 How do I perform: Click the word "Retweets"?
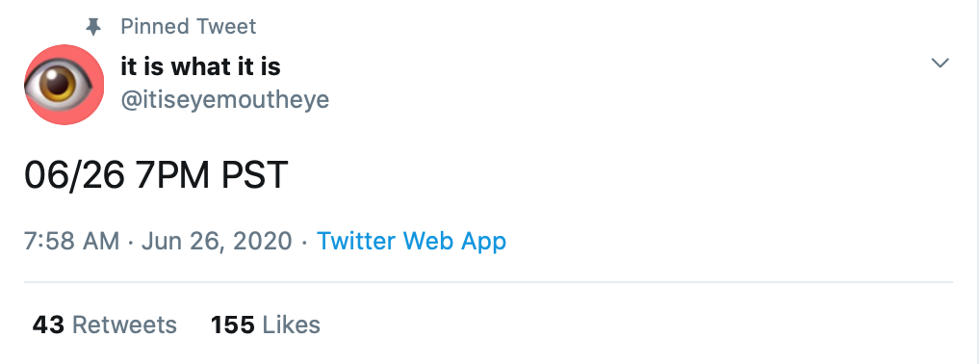(x=124, y=325)
